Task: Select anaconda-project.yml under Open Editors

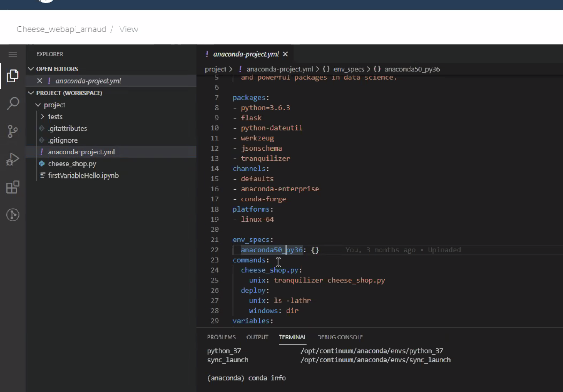Action: click(88, 81)
